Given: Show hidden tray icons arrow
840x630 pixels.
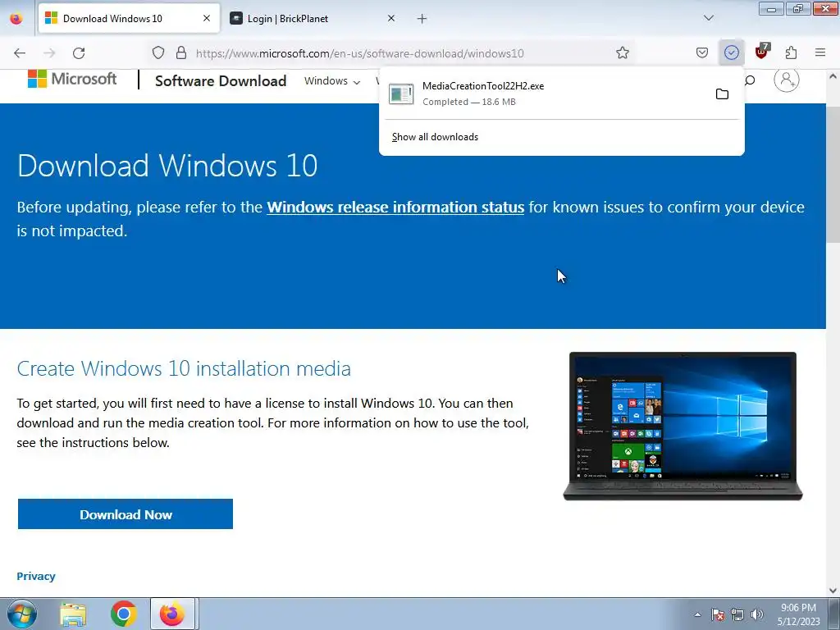Looking at the screenshot, I should click(697, 614).
